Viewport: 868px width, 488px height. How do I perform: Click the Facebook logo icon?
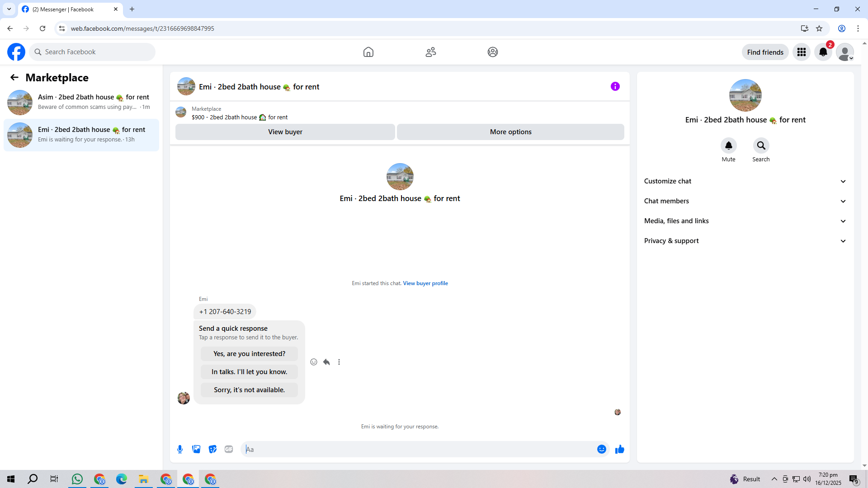[x=16, y=52]
